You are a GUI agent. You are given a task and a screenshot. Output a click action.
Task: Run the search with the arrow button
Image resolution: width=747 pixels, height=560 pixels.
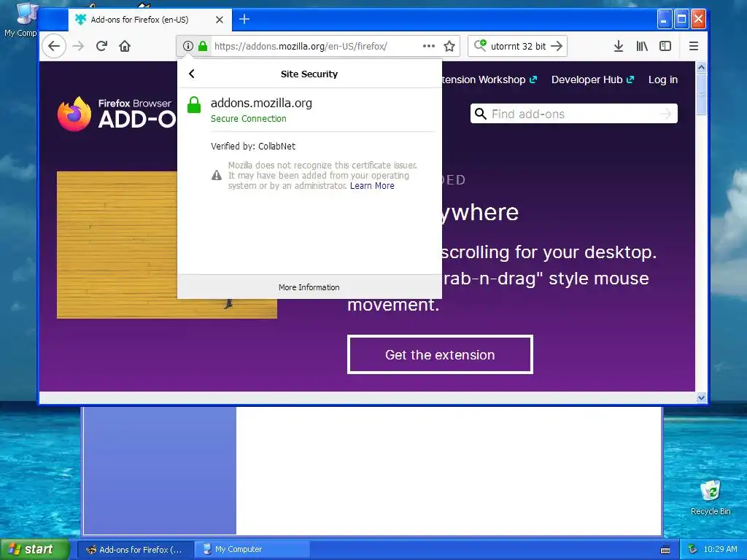click(x=557, y=46)
